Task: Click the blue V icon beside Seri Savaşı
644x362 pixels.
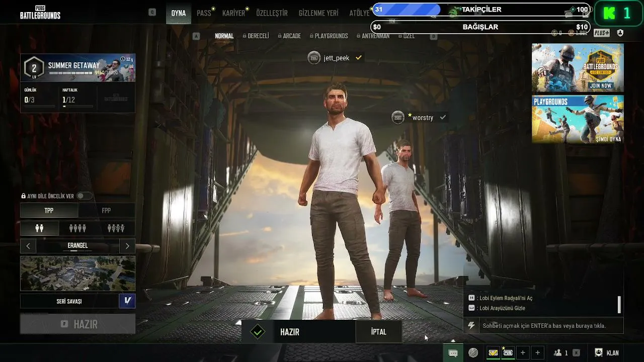Action: pyautogui.click(x=127, y=301)
